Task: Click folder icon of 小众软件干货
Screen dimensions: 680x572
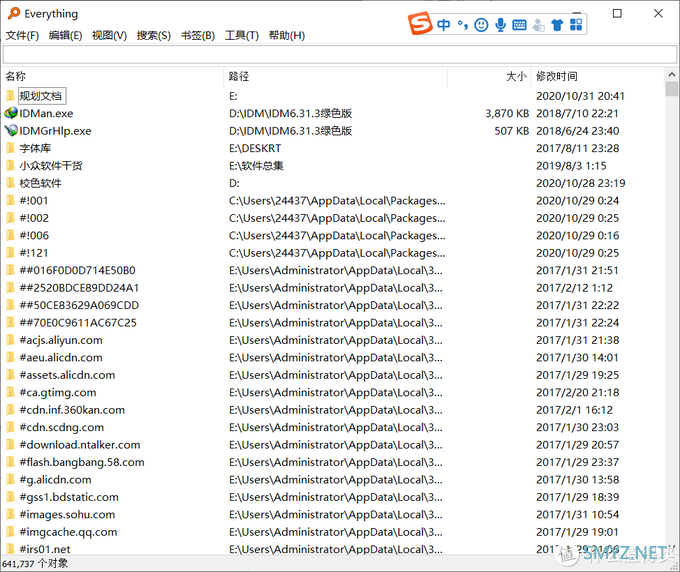Action: click(x=11, y=165)
